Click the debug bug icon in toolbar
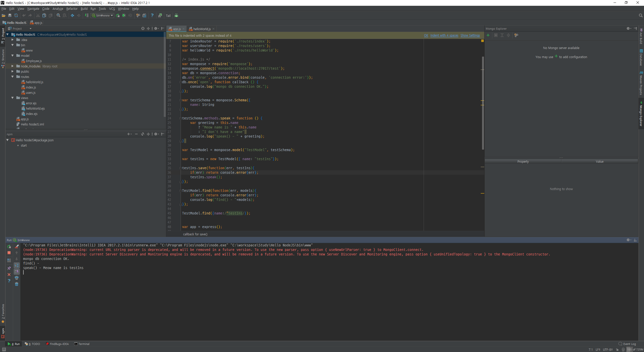 [124, 16]
